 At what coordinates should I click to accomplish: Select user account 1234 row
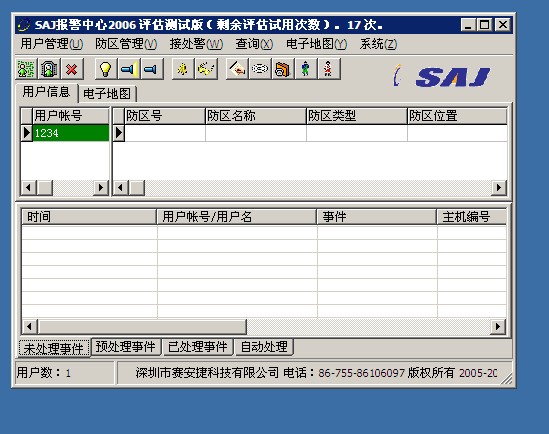click(71, 133)
